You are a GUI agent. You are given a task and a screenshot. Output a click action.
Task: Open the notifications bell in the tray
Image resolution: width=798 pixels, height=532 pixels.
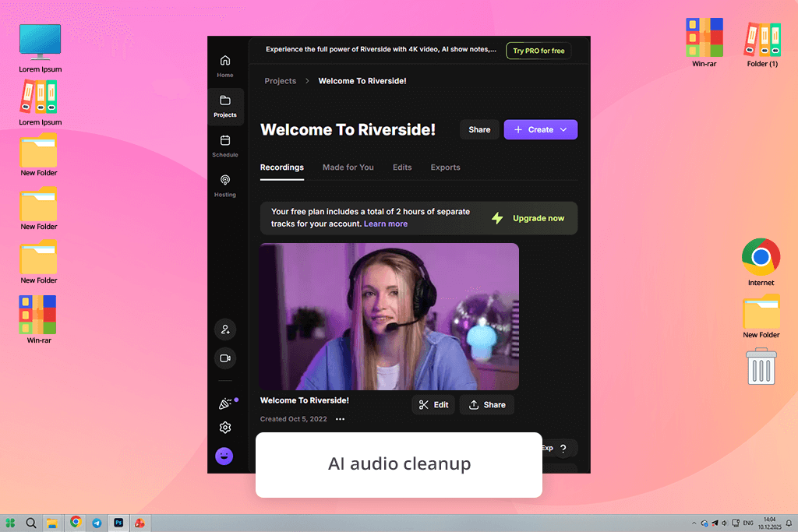point(789,523)
